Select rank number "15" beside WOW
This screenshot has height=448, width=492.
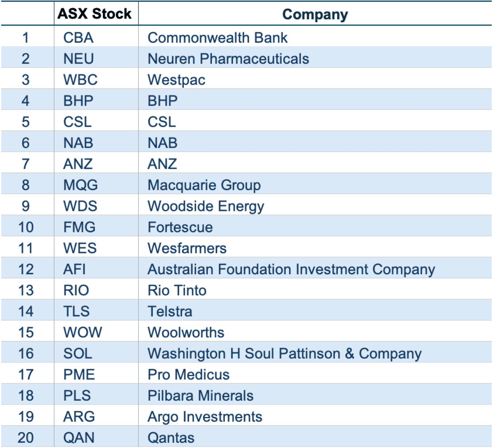(x=26, y=332)
